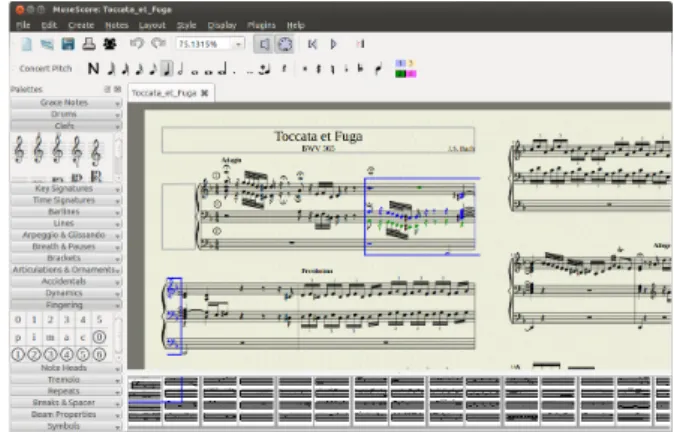
Task: Save the score with the floppy disk icon
Action: click(68, 44)
